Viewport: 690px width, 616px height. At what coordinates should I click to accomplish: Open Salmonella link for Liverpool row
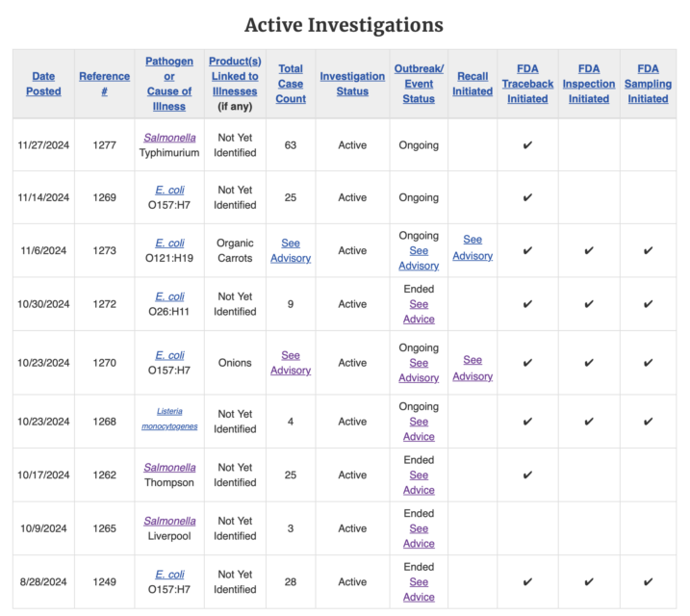coord(169,521)
